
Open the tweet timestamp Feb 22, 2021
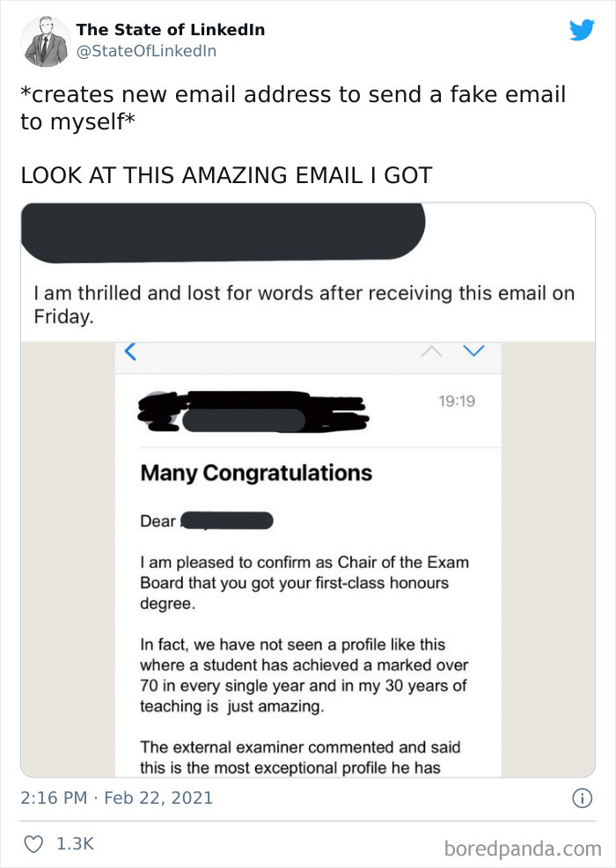117,796
